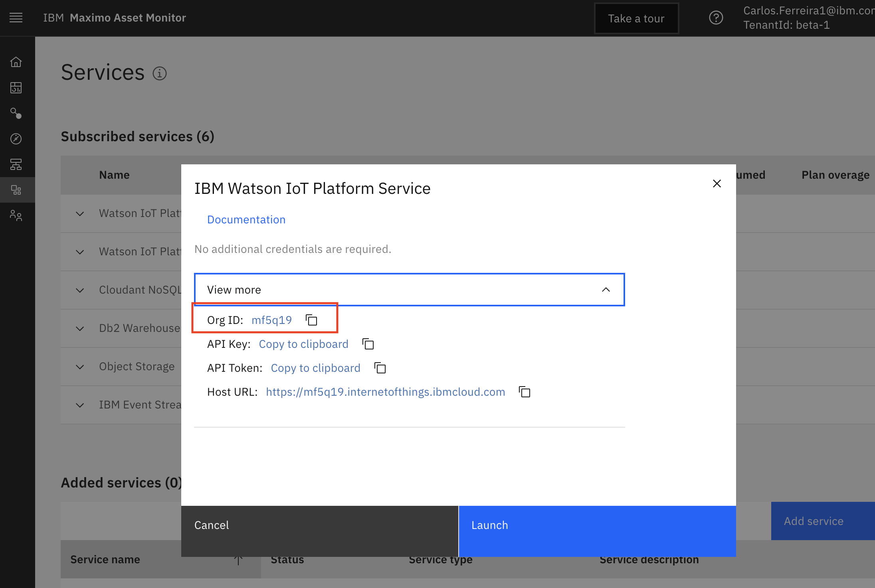Image resolution: width=875 pixels, height=588 pixels.
Task: Expand the Object Storage row
Action: coord(80,367)
